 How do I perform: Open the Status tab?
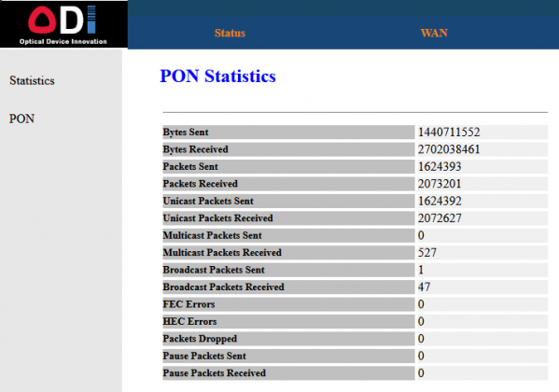pyautogui.click(x=230, y=34)
